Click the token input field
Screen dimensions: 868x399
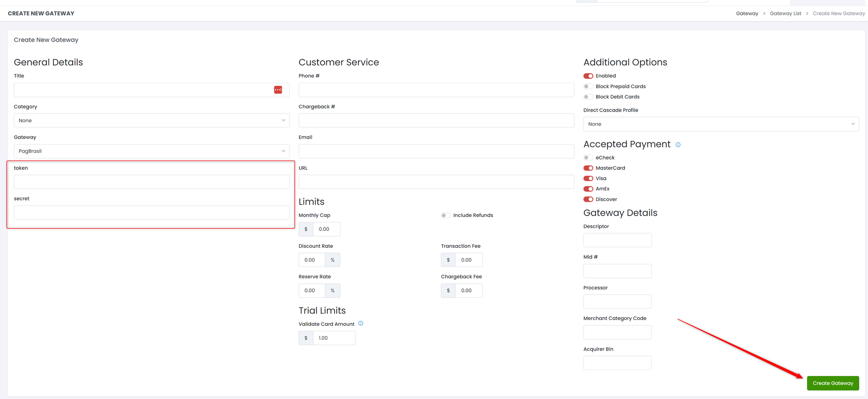(x=151, y=182)
